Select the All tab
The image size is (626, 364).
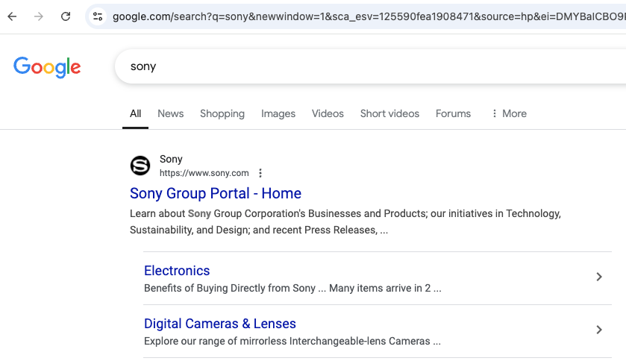pyautogui.click(x=135, y=113)
